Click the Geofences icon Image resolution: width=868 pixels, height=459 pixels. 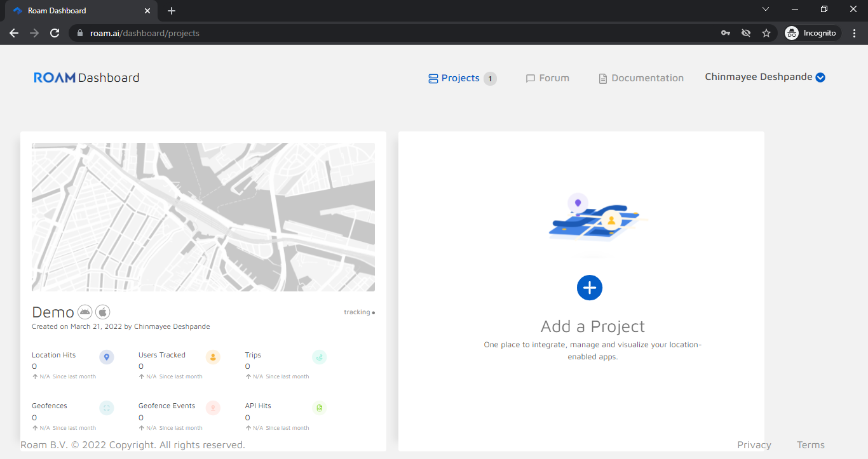(x=107, y=408)
